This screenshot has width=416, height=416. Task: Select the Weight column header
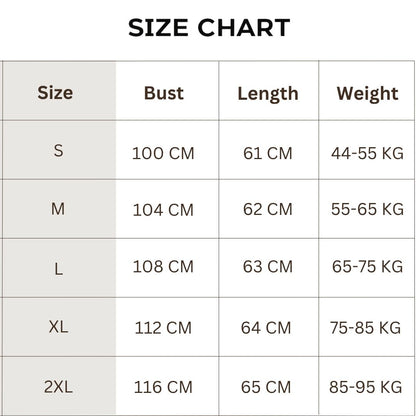pos(367,94)
